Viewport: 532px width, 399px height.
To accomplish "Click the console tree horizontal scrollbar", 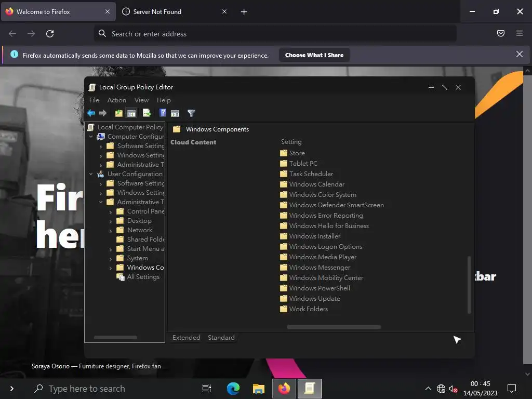I will (x=115, y=337).
